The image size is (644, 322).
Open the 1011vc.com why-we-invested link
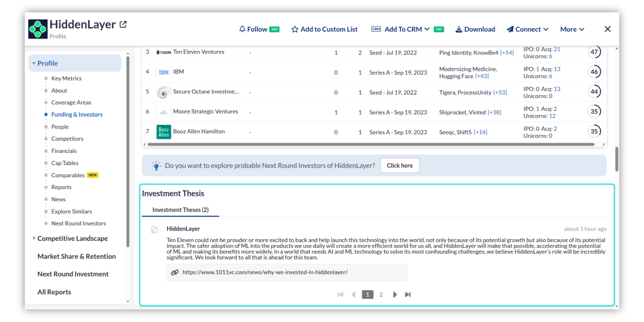(265, 272)
